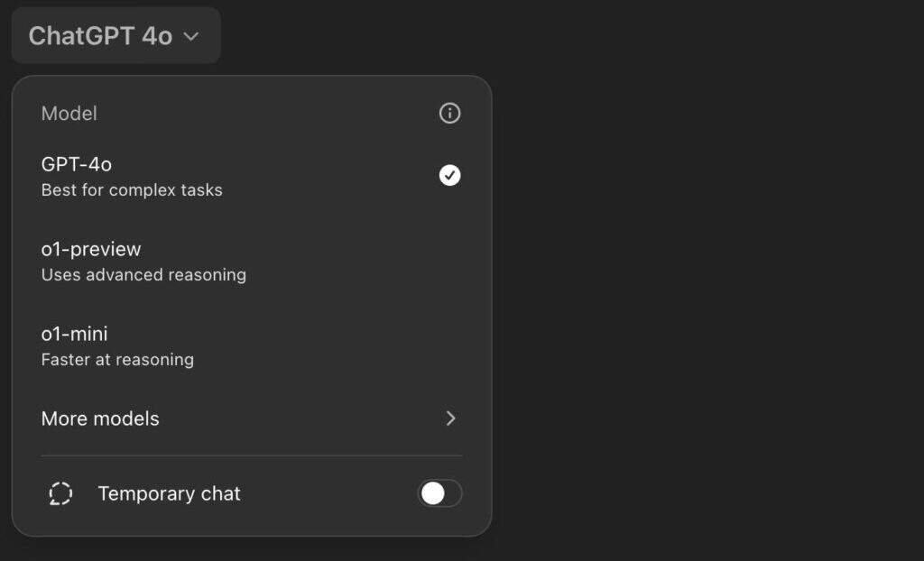The image size is (924, 561).
Task: Collapse the ChatGPT 4o model selector title
Action: coord(100,36)
